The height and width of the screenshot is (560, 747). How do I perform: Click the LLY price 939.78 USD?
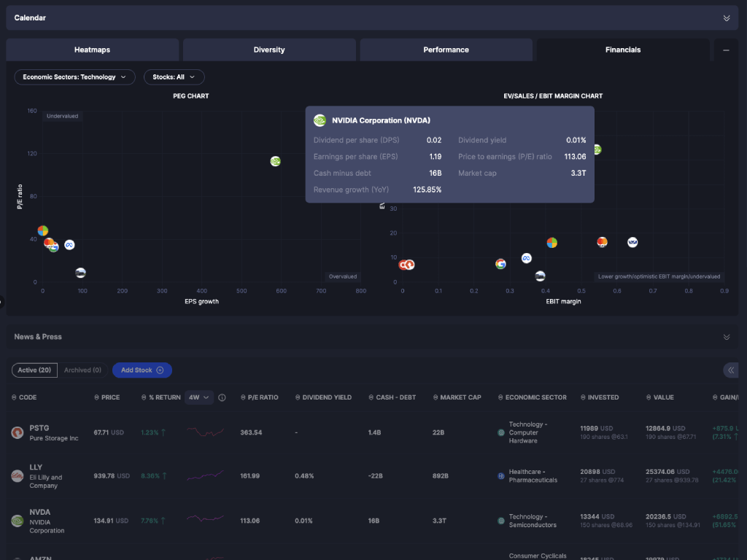112,475
